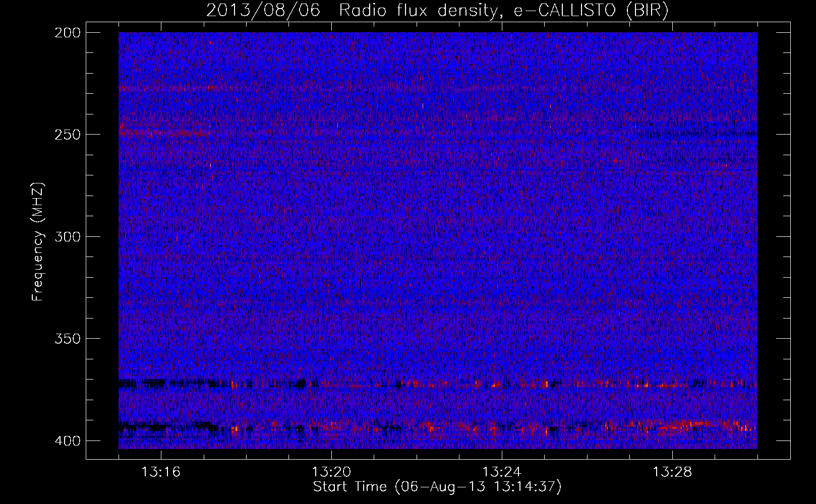Select the 200 frequency tick label
Screen dimensions: 816x504
pos(67,32)
